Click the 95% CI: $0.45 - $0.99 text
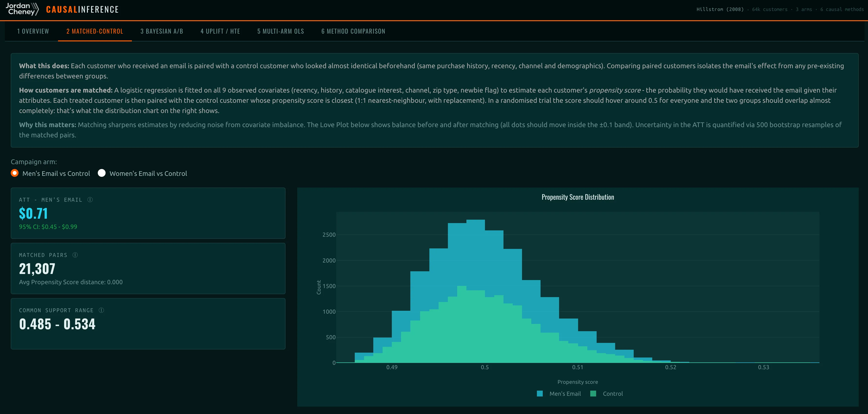868x414 pixels. coord(48,226)
